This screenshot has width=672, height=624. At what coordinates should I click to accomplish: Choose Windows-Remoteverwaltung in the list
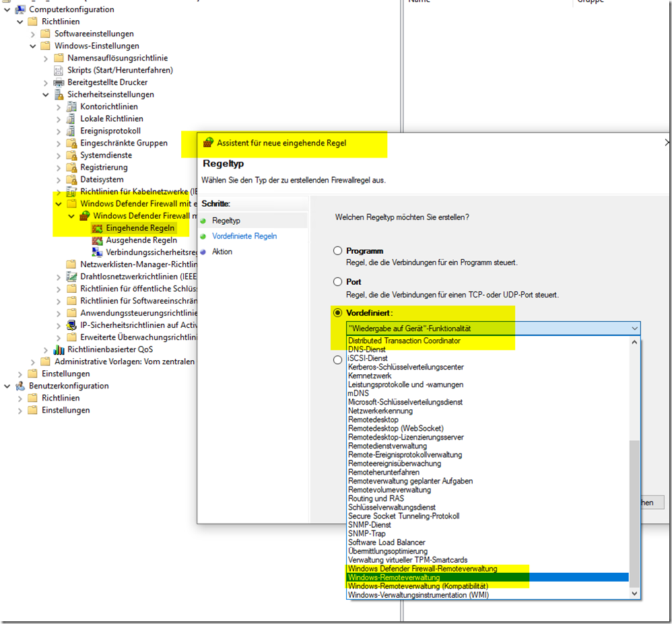click(x=488, y=578)
